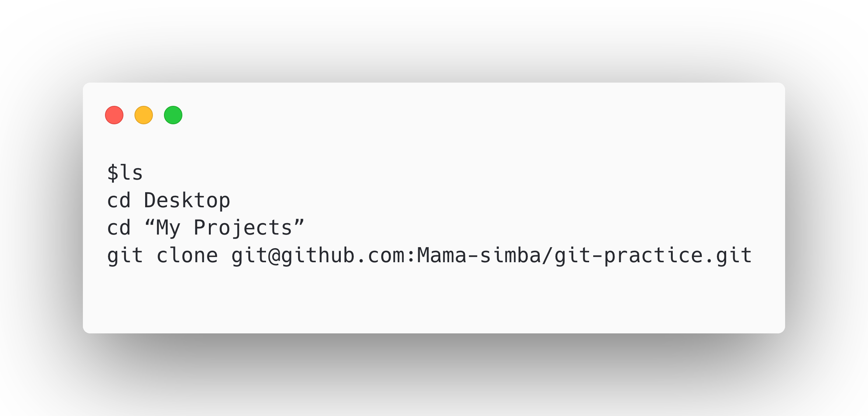
Task: Click "github.com" in the clone URL
Action: [x=343, y=255]
